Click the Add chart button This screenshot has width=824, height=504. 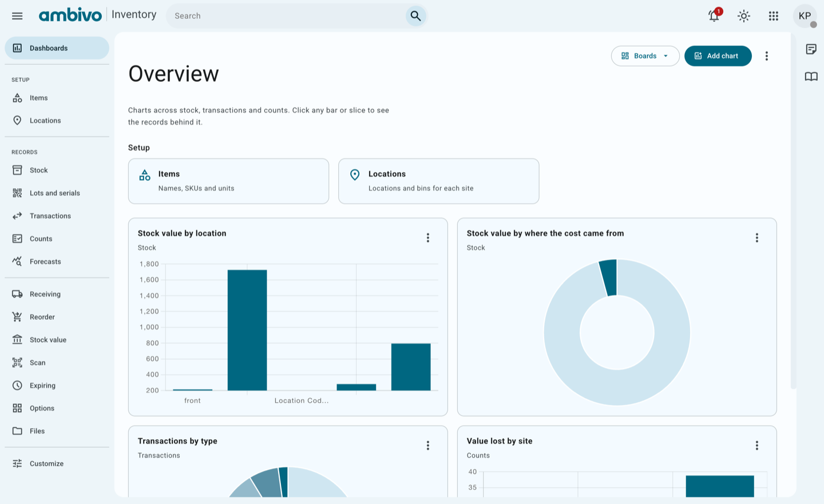(x=718, y=56)
